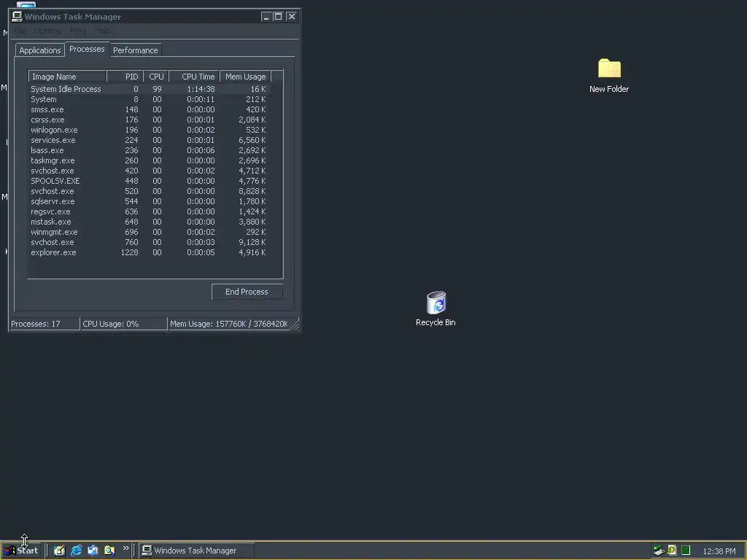
Task: Select the mstask.exe process
Action: pos(149,222)
